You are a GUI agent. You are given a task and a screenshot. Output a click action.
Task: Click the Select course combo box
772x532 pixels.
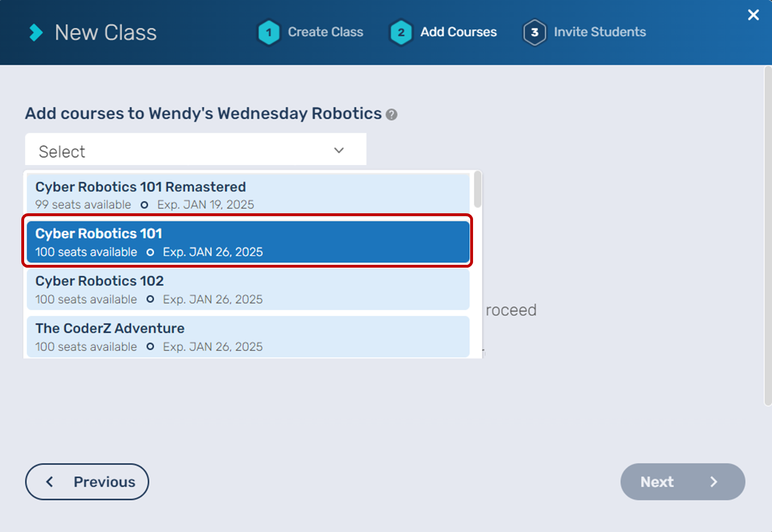(189, 150)
